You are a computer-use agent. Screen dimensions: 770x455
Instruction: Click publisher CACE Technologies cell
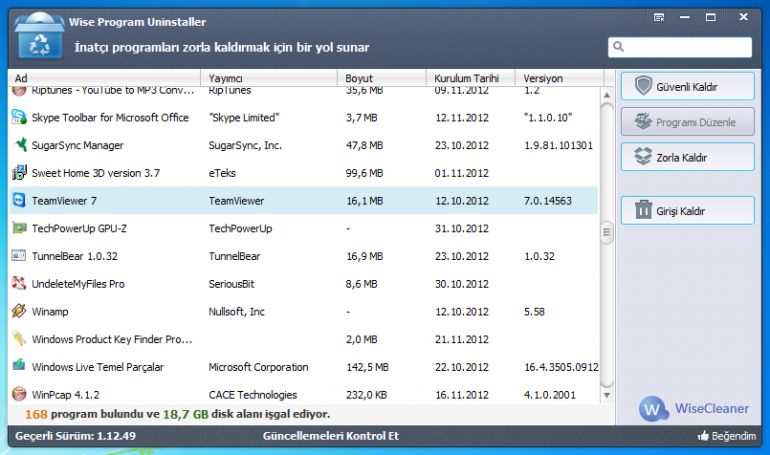pyautogui.click(x=253, y=395)
